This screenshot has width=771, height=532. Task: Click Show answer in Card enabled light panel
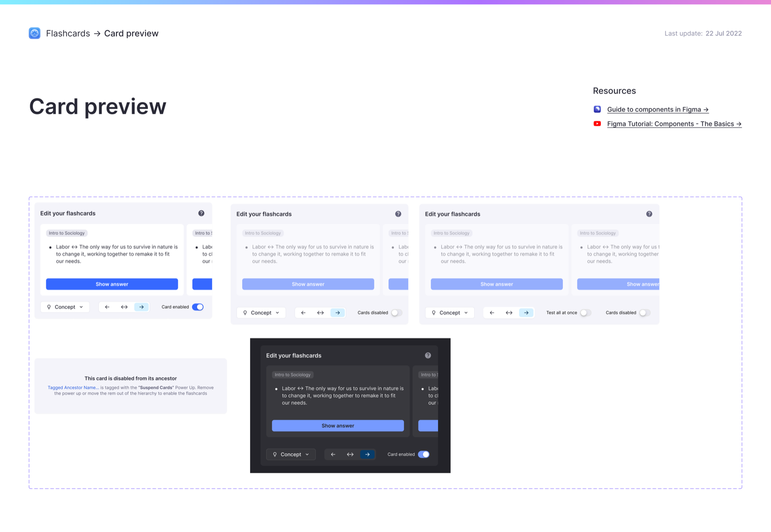(112, 284)
